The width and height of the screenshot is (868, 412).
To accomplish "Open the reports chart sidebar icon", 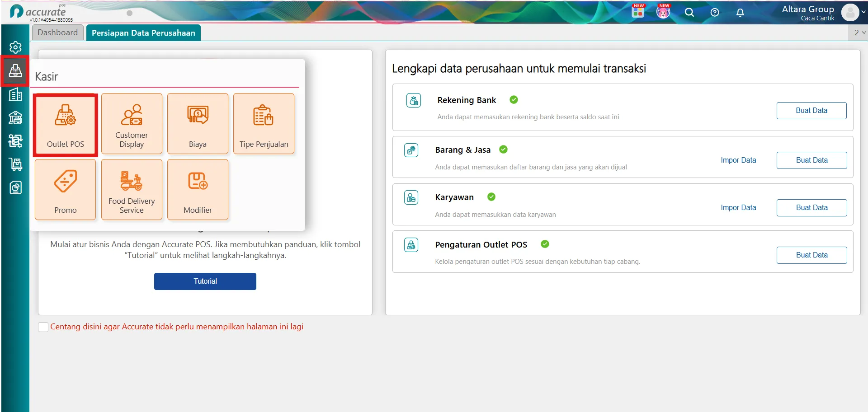I will click(15, 187).
